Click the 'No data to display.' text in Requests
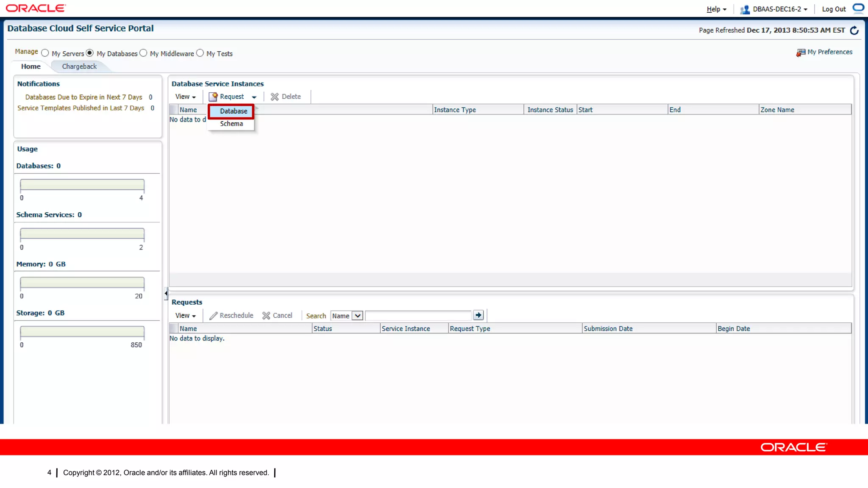Screen dimensions: 868x488 [197, 338]
